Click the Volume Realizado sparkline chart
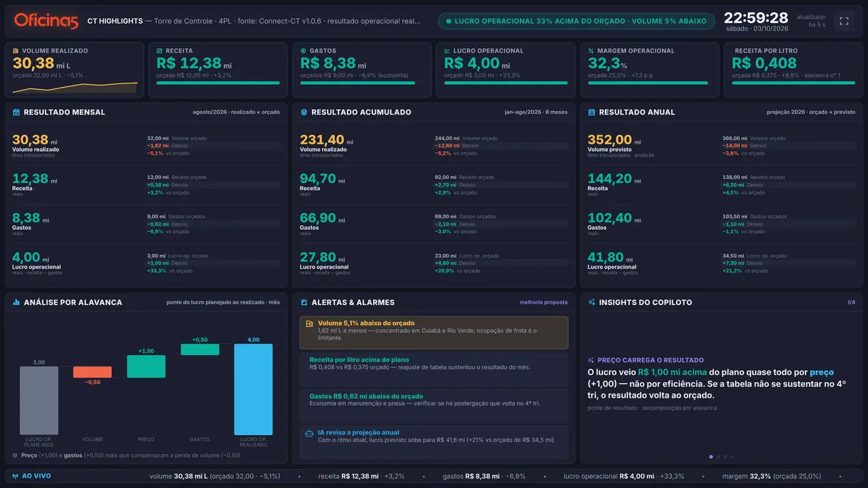This screenshot has height=488, width=868. (75, 87)
